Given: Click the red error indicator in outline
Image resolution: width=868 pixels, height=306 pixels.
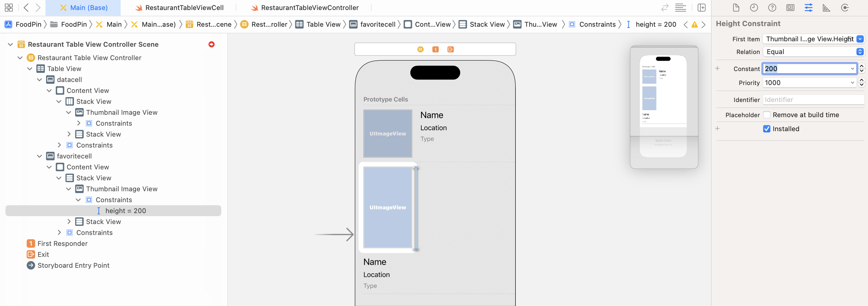Looking at the screenshot, I should [212, 45].
